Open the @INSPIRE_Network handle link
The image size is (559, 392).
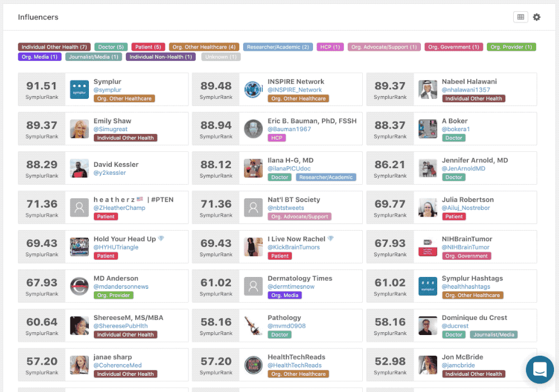(x=295, y=90)
